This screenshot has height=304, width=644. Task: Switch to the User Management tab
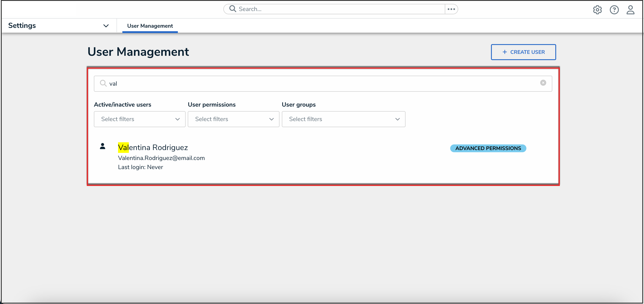(x=150, y=26)
